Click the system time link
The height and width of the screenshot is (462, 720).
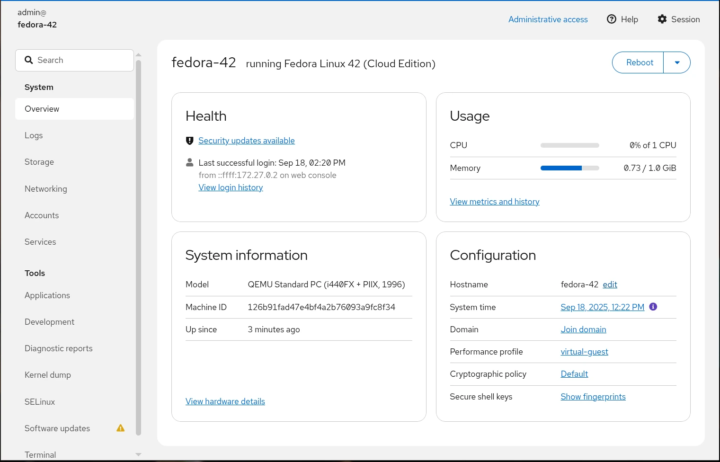pos(602,307)
